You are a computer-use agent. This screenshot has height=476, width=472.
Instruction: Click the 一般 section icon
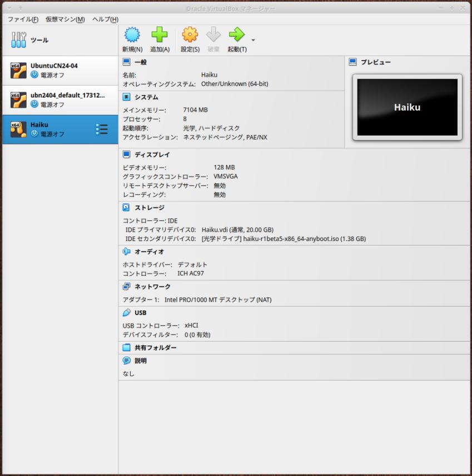tap(126, 62)
